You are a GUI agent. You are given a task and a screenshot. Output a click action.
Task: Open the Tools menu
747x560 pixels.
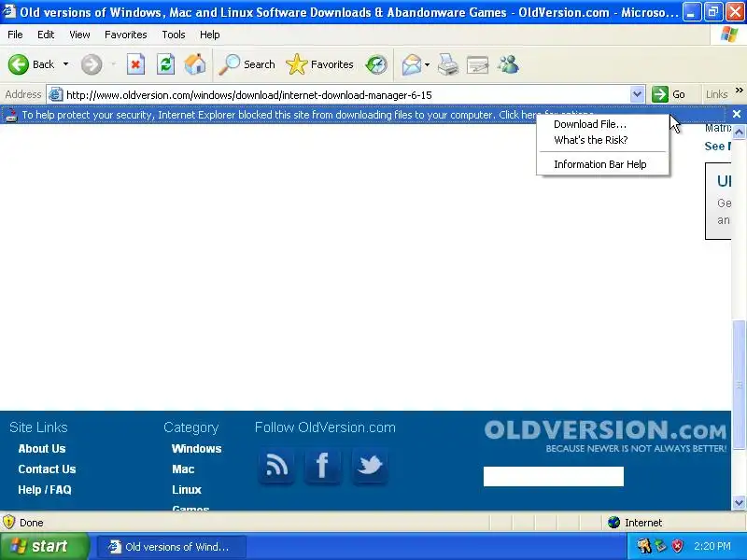click(174, 35)
